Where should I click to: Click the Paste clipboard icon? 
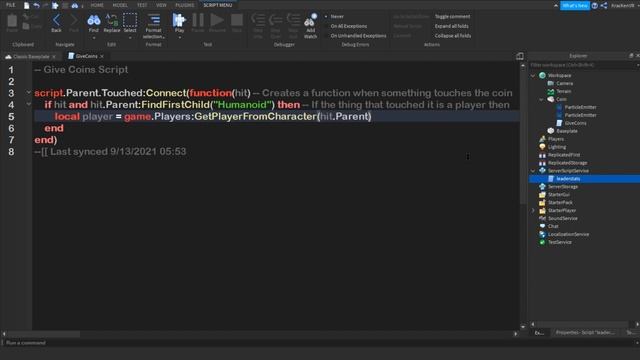12,20
